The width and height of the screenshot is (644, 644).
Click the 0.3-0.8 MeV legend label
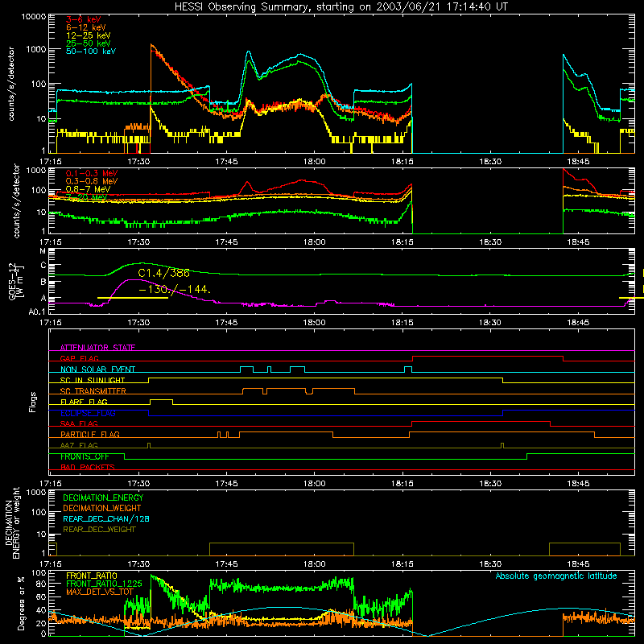point(92,181)
